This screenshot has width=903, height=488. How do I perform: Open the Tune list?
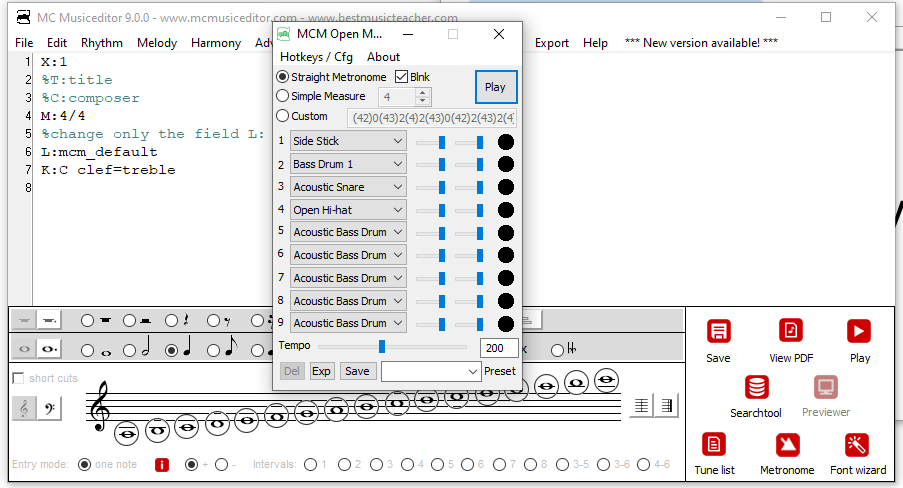point(714,444)
